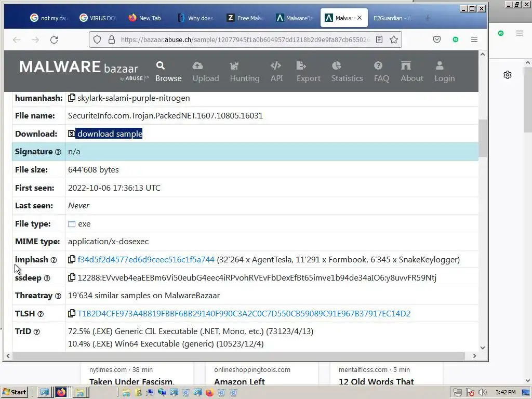
Task: Click the volume speaker tray icon
Action: tap(482, 392)
